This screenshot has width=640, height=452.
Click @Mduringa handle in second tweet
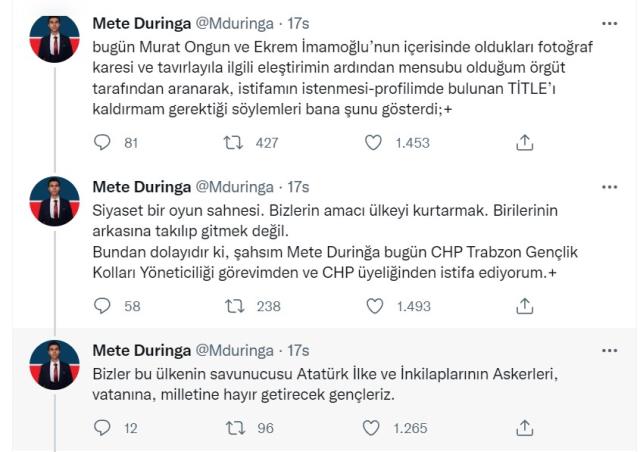[x=240, y=186]
